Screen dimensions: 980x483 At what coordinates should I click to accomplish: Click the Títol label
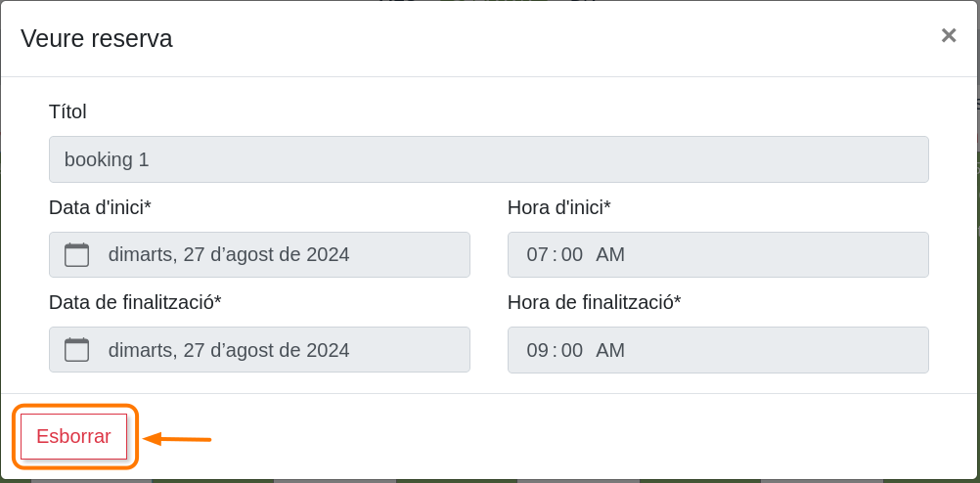pos(67,111)
